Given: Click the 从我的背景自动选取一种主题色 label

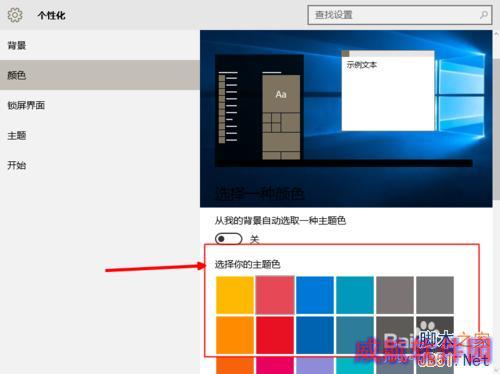Looking at the screenshot, I should (280, 220).
